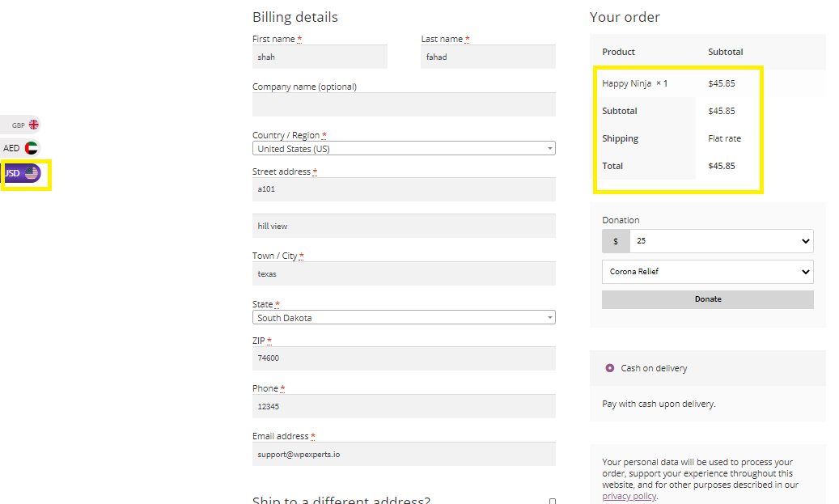Click the Town / City field
Viewport: 839px width, 504px height.
pyautogui.click(x=404, y=273)
